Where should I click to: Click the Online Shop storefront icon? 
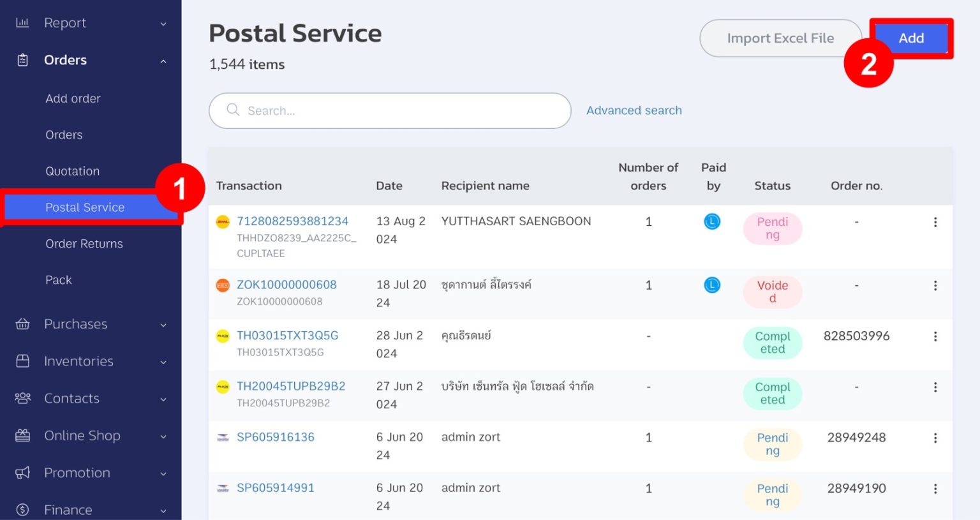pyautogui.click(x=22, y=436)
